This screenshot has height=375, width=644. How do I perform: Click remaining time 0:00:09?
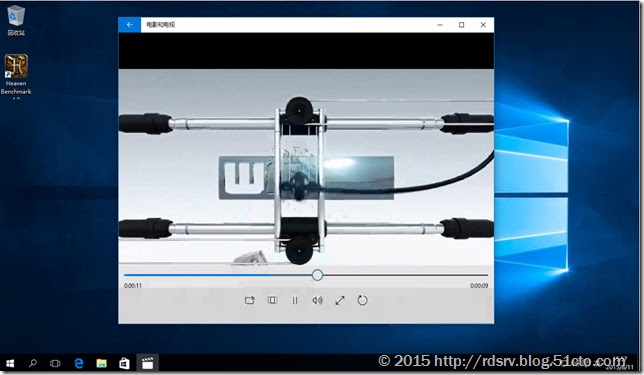click(479, 285)
